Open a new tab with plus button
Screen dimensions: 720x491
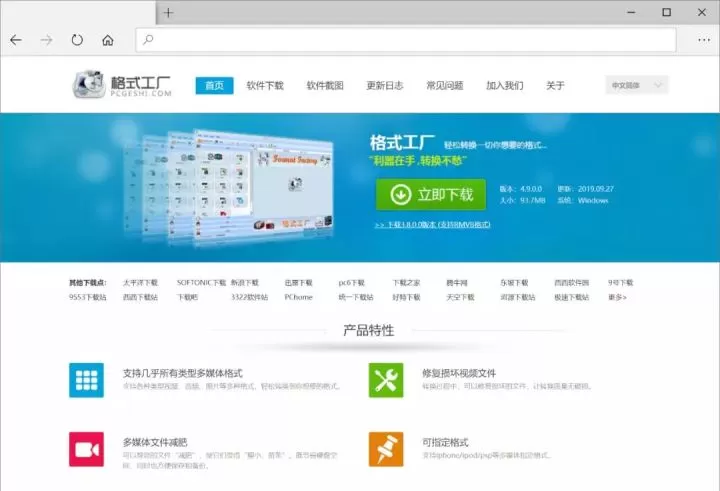tap(169, 12)
